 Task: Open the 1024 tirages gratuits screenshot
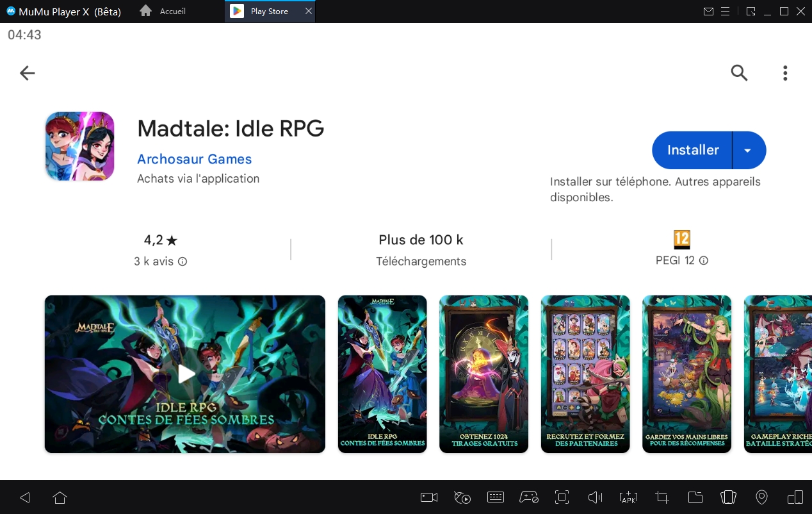click(x=483, y=374)
